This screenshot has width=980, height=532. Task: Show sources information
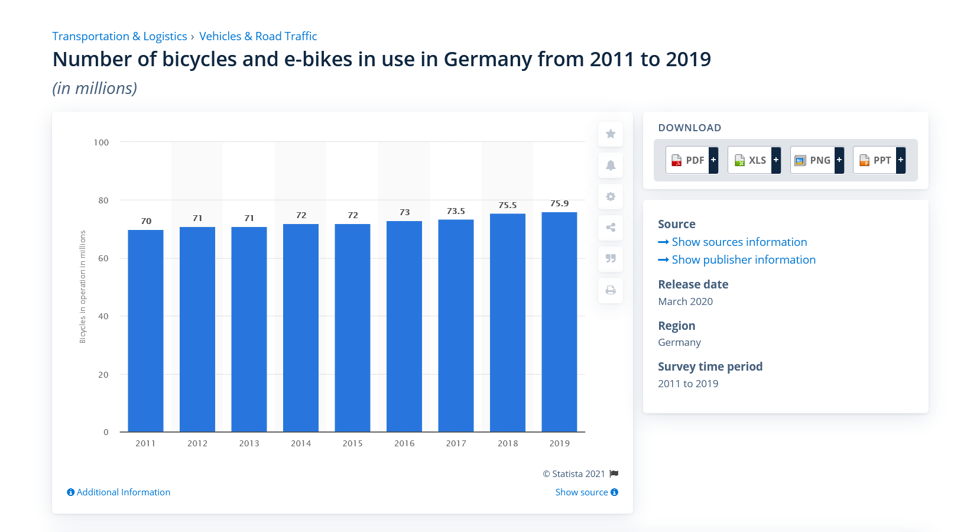[739, 242]
